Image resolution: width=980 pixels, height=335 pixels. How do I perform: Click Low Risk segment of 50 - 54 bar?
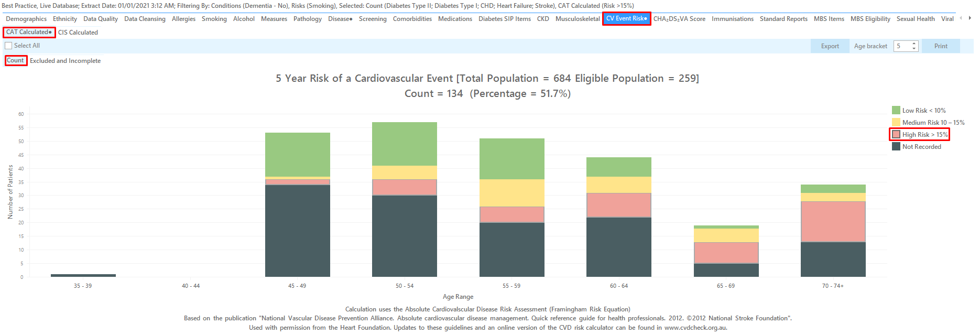(404, 144)
